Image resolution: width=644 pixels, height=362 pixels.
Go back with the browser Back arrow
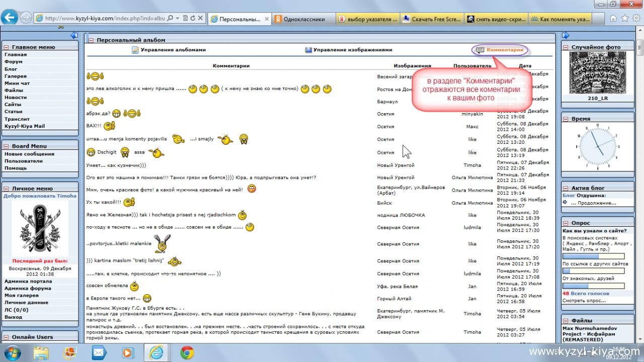pos(9,18)
